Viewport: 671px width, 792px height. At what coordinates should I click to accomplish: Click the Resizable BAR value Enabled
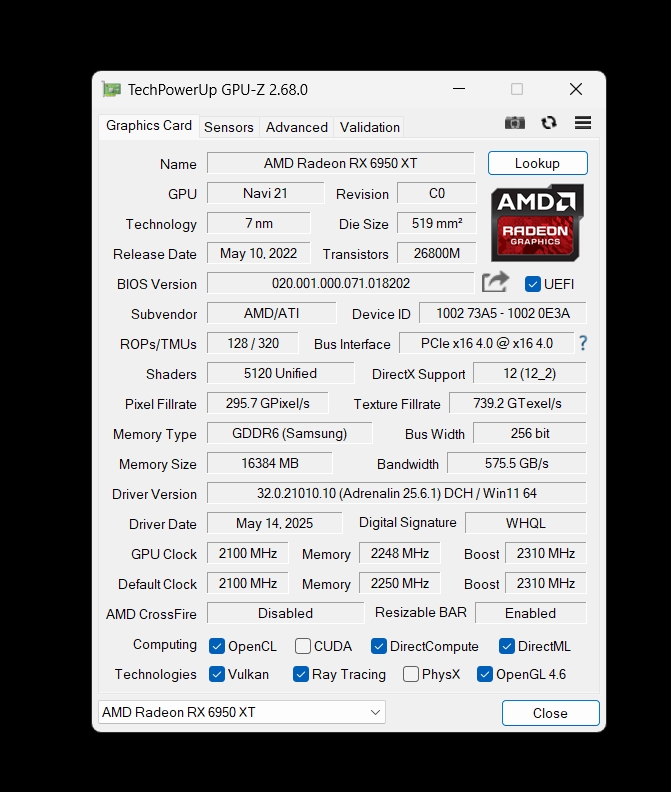tap(531, 613)
